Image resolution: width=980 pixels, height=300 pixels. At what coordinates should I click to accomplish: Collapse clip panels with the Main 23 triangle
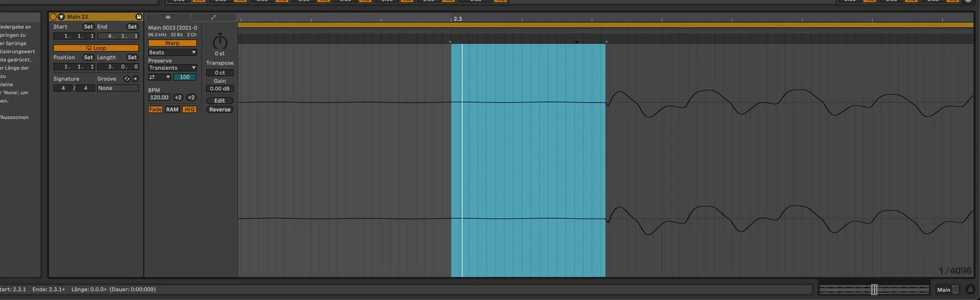tap(61, 17)
